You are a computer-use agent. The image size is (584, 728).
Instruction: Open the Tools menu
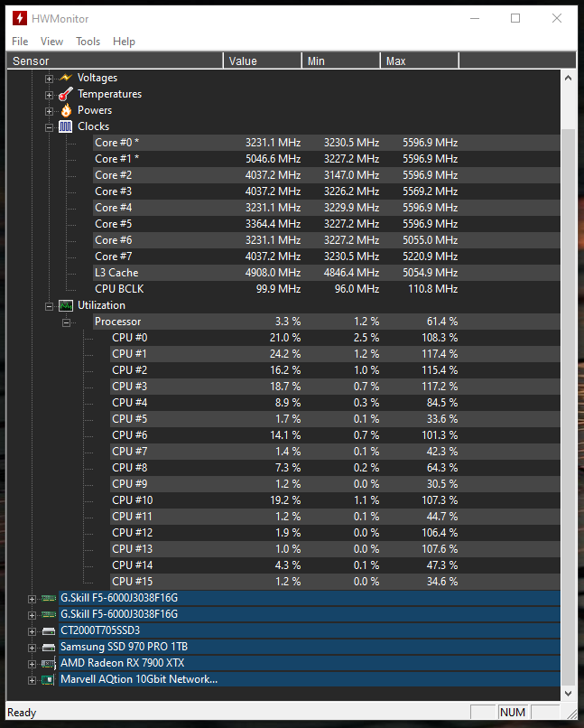88,42
